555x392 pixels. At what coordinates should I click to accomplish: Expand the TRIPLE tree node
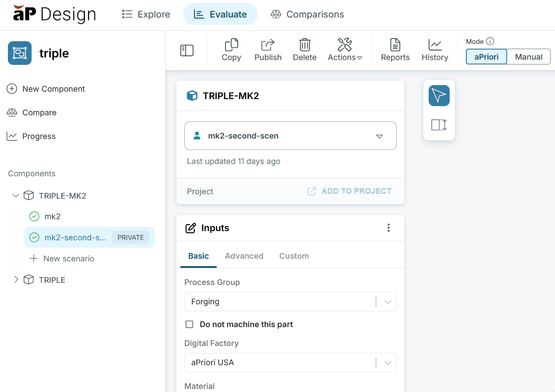point(16,280)
